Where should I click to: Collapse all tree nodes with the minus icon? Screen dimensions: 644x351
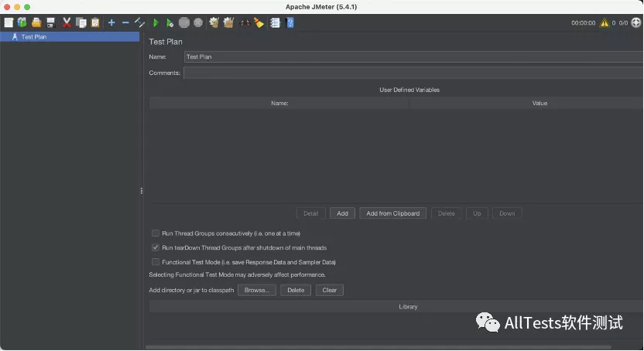[125, 22]
